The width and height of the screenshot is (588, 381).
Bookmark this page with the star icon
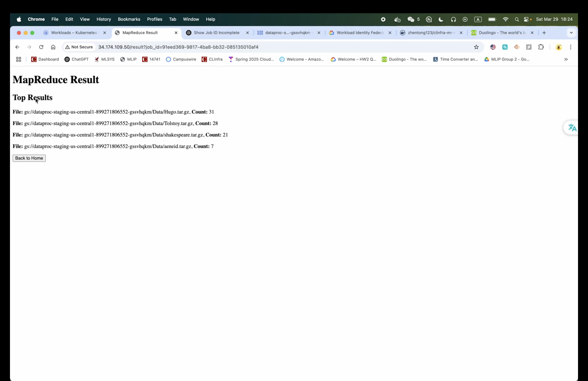pyautogui.click(x=476, y=47)
